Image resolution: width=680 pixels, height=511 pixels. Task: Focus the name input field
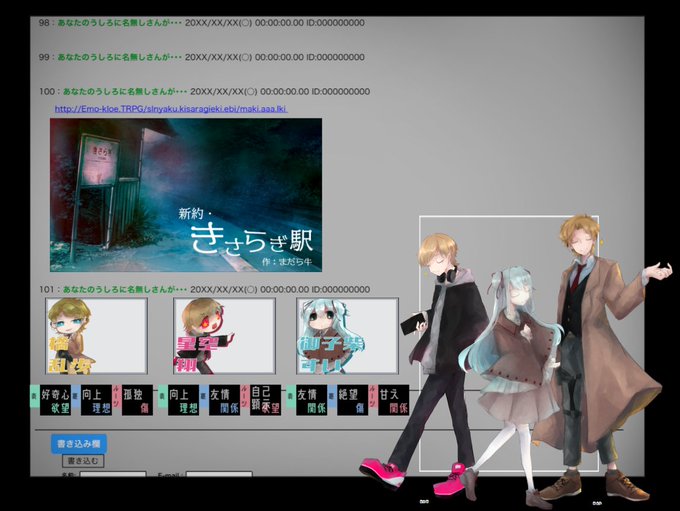[113, 474]
